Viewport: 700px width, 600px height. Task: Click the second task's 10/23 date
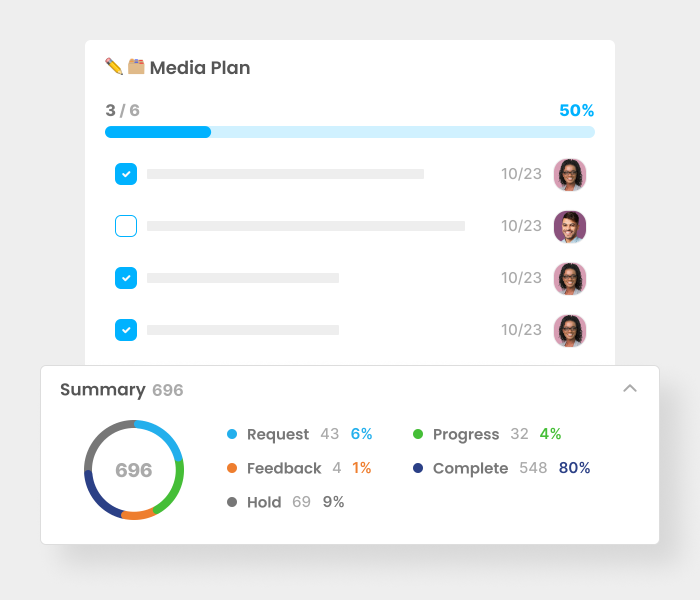tap(521, 226)
